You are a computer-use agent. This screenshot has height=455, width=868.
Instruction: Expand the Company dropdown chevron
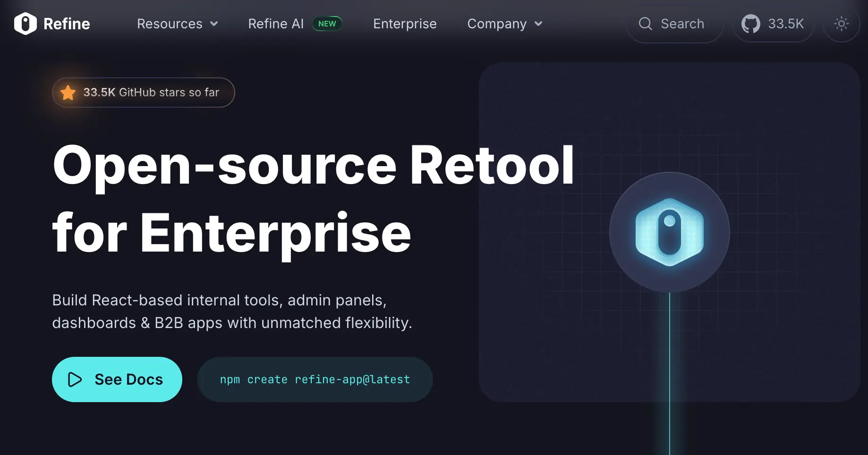click(538, 24)
